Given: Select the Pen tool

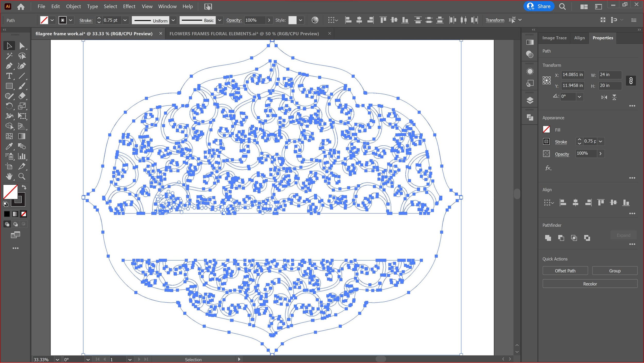Looking at the screenshot, I should [9, 66].
